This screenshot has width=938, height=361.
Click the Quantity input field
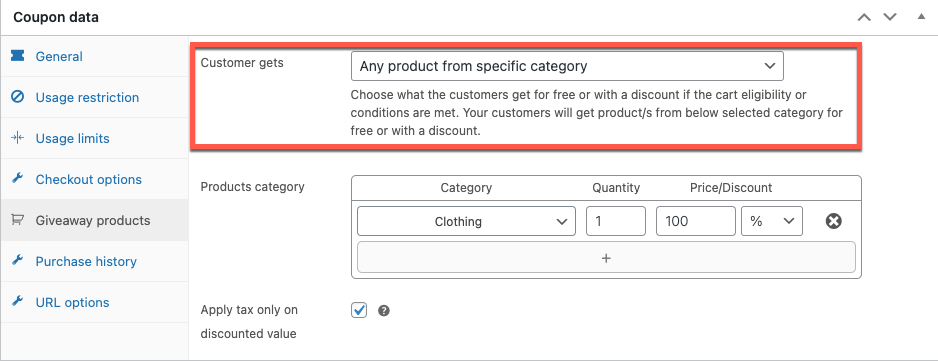(x=616, y=222)
